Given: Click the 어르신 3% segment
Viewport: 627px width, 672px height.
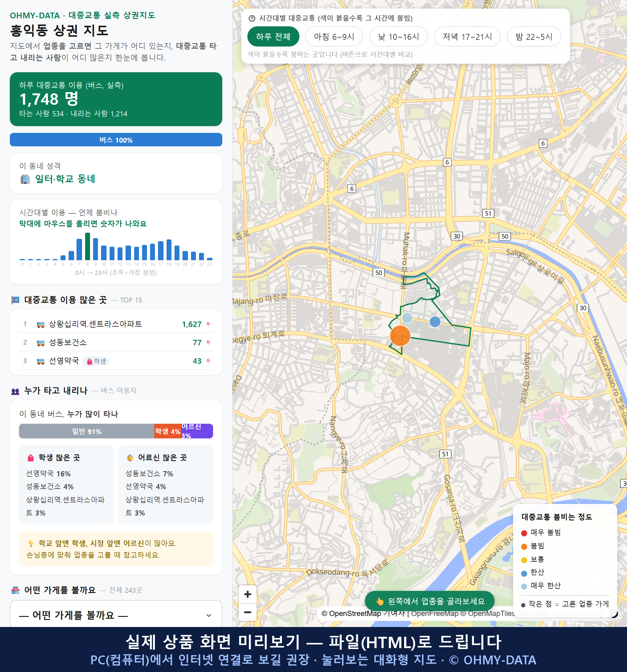Looking at the screenshot, I should click(x=197, y=431).
